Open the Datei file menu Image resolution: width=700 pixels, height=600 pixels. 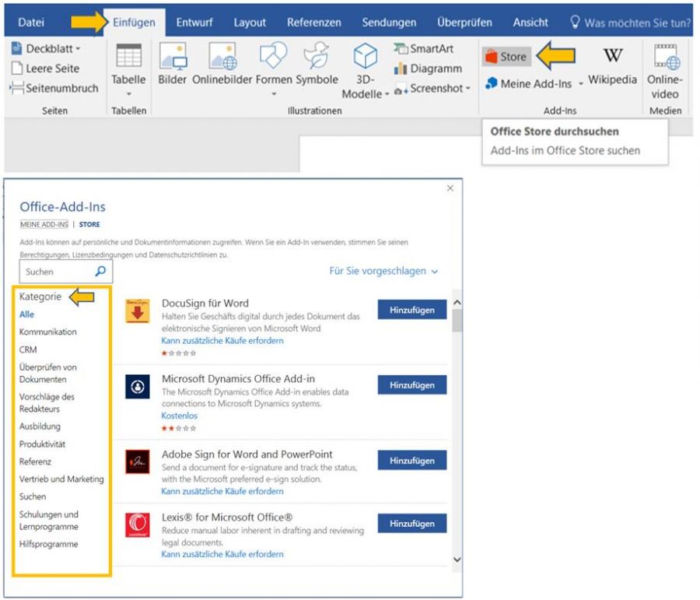point(31,23)
